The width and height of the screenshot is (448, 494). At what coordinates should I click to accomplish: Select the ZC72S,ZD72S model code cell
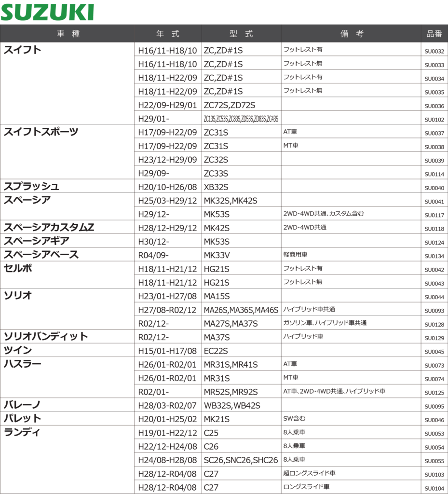point(230,105)
